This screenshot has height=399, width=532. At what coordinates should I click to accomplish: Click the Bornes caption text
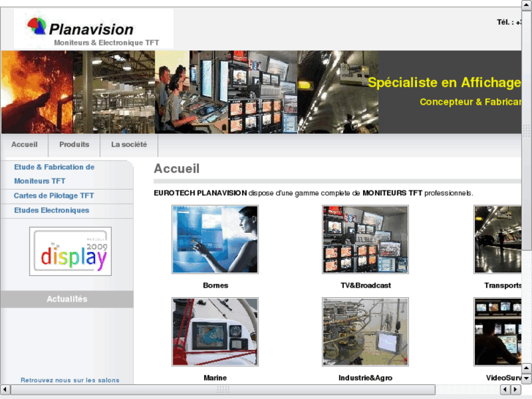coord(215,286)
